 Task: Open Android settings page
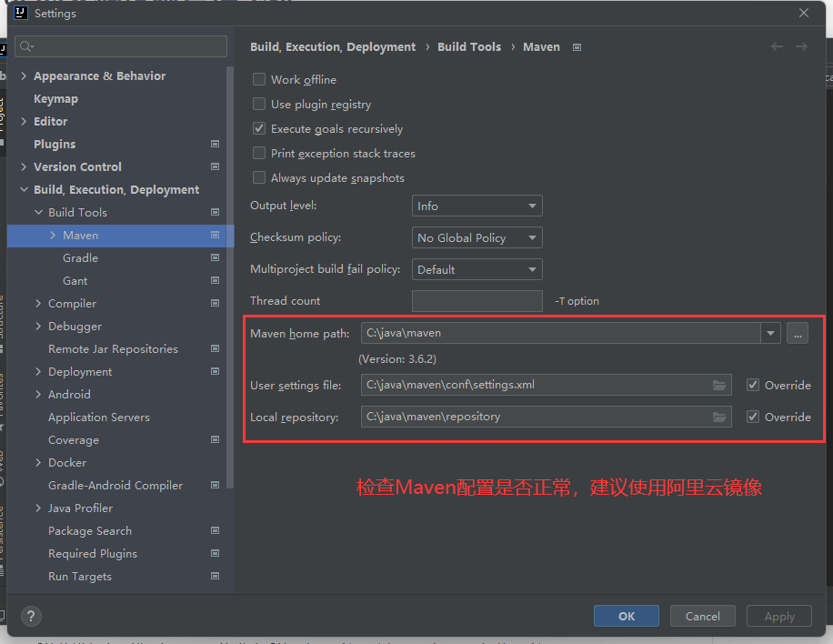[x=69, y=394]
